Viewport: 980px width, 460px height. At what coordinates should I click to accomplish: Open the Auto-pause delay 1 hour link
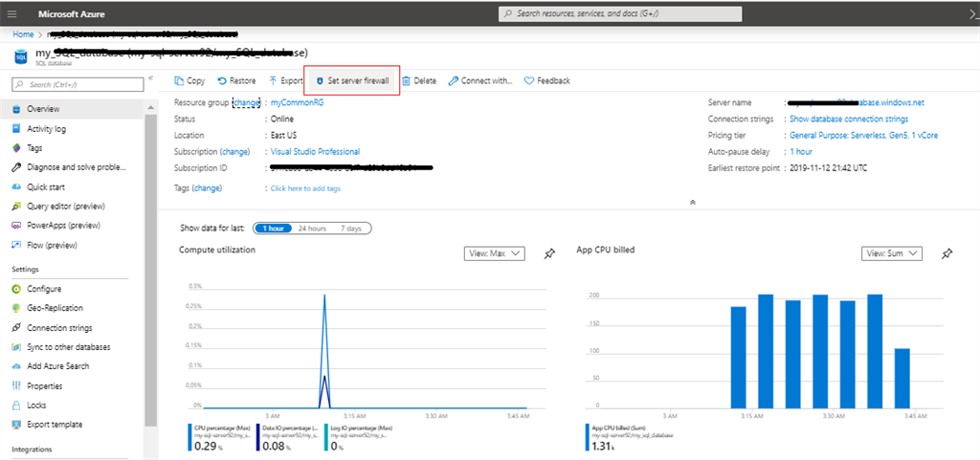tap(801, 152)
